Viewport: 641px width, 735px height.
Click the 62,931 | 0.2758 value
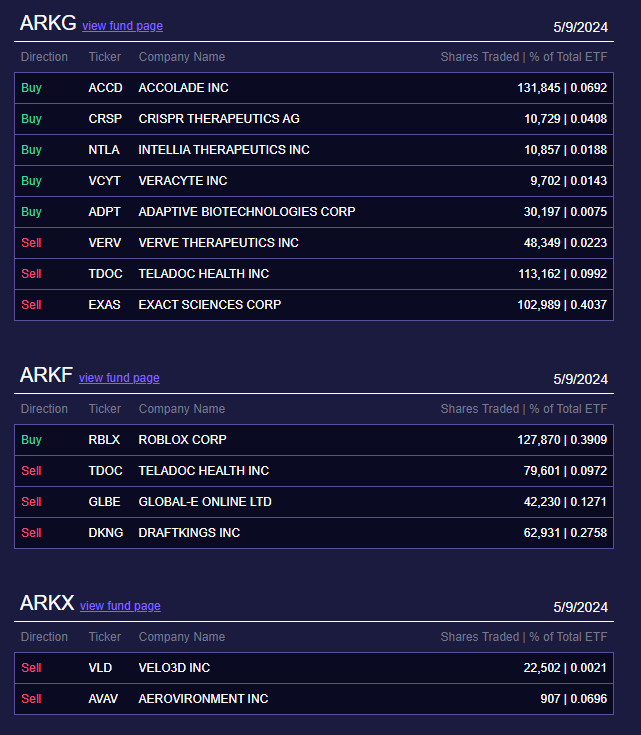coord(566,532)
